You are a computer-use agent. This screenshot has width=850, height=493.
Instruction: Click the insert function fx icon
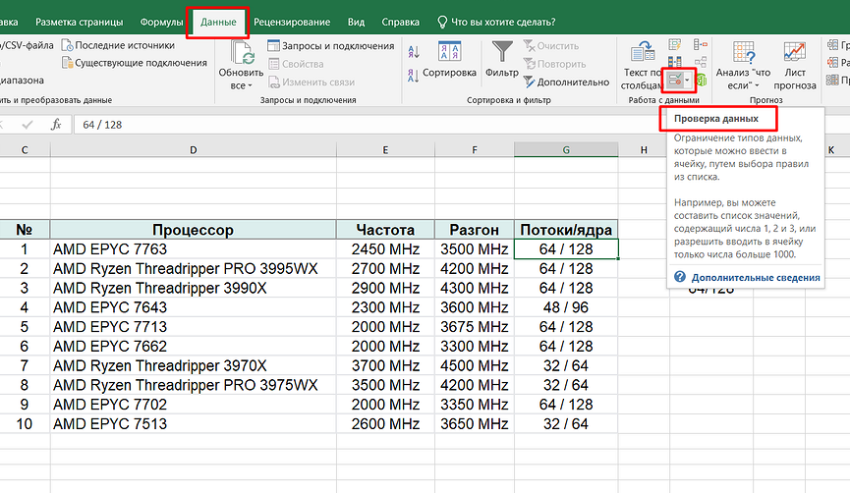tap(57, 124)
